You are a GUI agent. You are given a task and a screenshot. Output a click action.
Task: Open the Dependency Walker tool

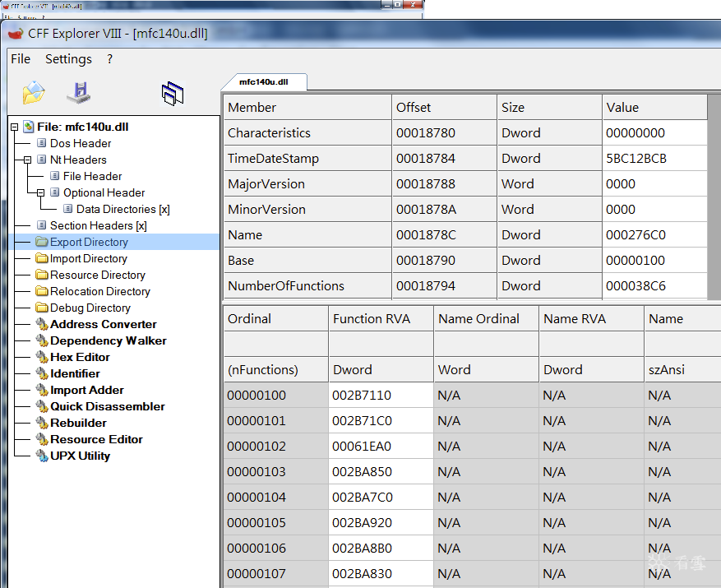[x=108, y=341]
